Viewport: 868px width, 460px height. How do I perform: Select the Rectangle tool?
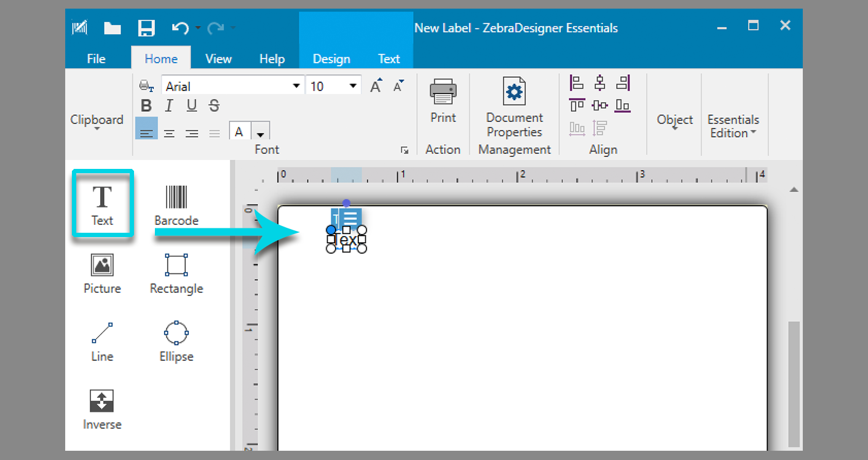pos(176,273)
